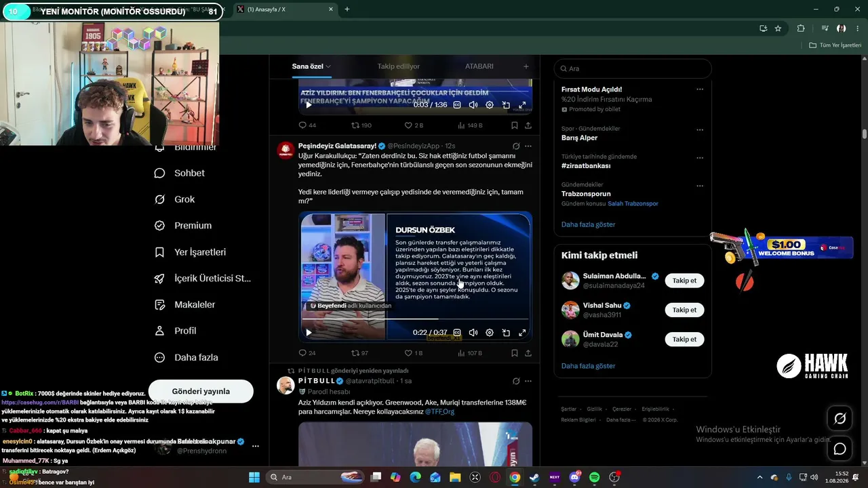
Task: Open settings on the Dursun Özbek video
Action: point(490,333)
